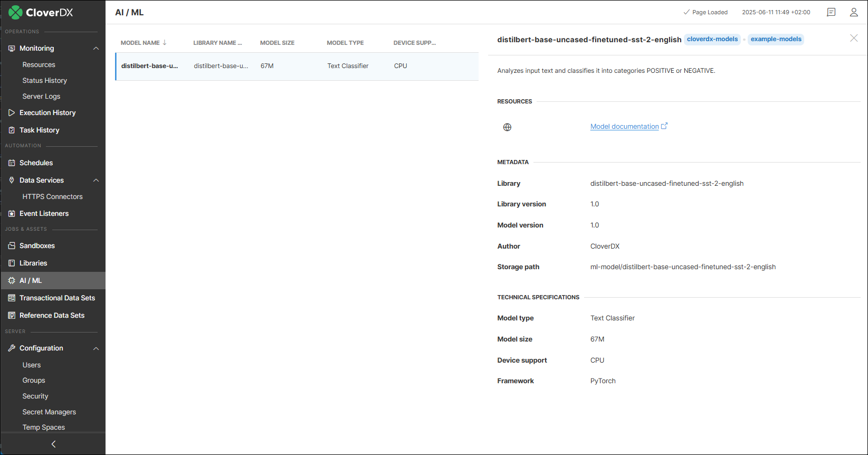Select the distilbert-base-uncased model row
The width and height of the screenshot is (868, 455).
tap(297, 67)
